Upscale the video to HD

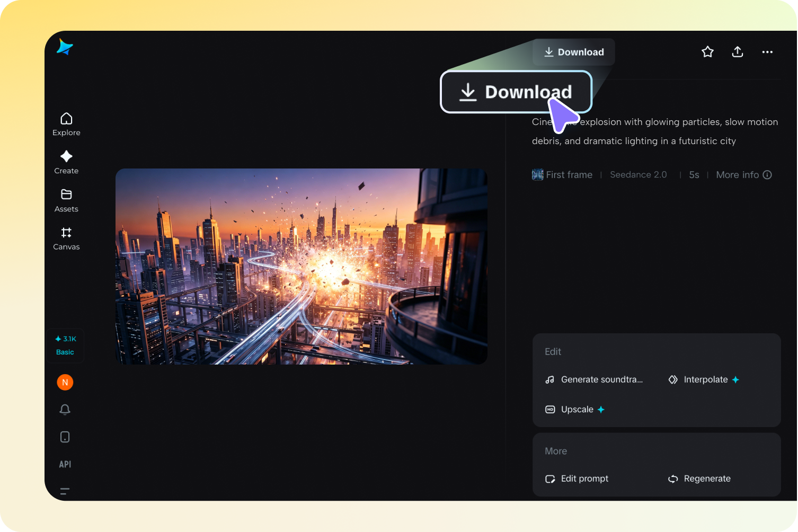pyautogui.click(x=575, y=410)
